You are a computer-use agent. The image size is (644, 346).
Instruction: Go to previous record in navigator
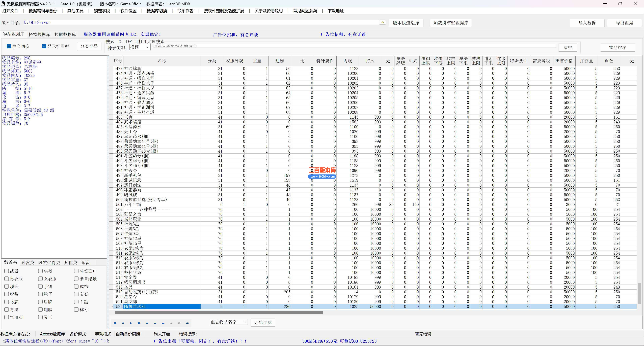[123, 323]
